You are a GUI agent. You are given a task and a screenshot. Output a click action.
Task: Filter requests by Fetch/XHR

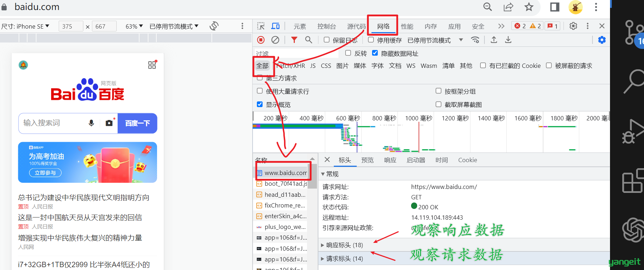coord(291,66)
